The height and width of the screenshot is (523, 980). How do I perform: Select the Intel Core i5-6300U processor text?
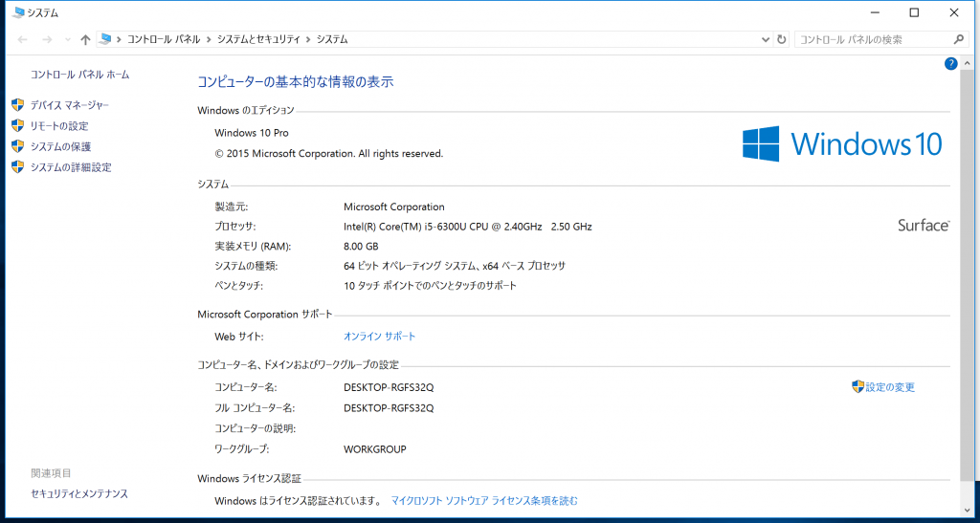point(467,227)
